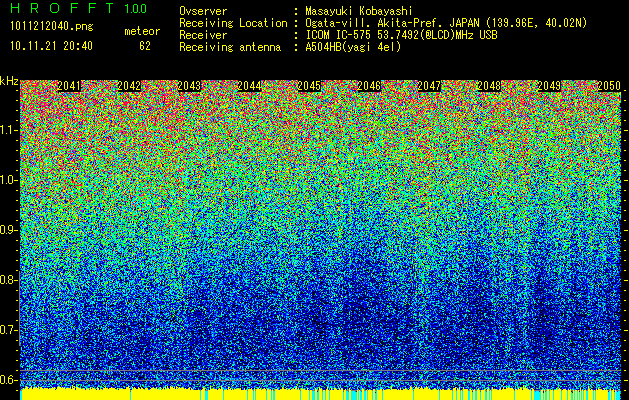Click the 2047 time marker label
This screenshot has height=400, width=629.
429,86
